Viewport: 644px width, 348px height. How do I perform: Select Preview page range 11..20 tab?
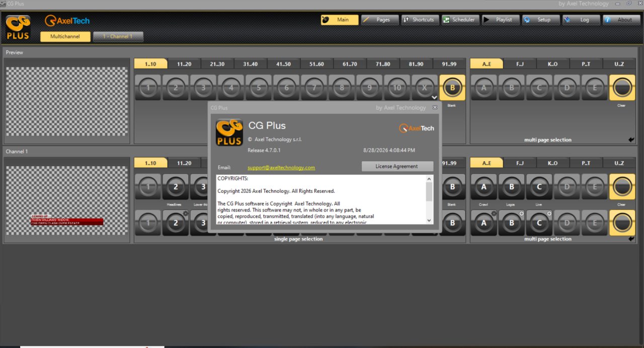coord(184,64)
